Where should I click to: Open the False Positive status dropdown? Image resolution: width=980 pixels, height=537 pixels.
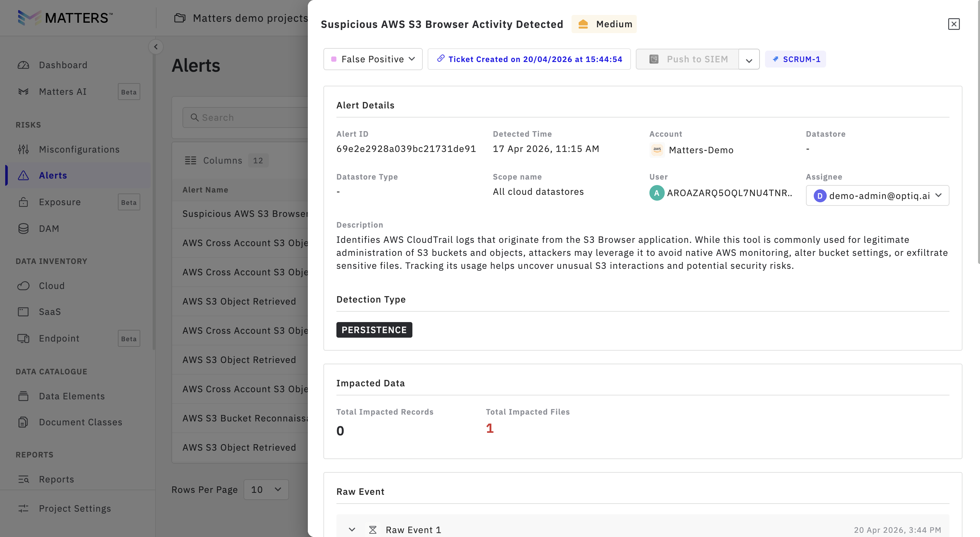(x=372, y=59)
